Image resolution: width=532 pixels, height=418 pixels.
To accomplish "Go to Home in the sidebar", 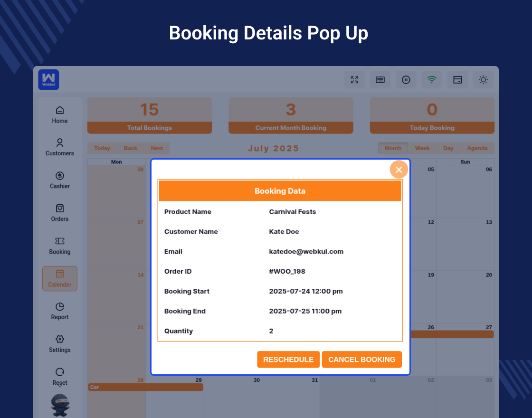I will [60, 115].
